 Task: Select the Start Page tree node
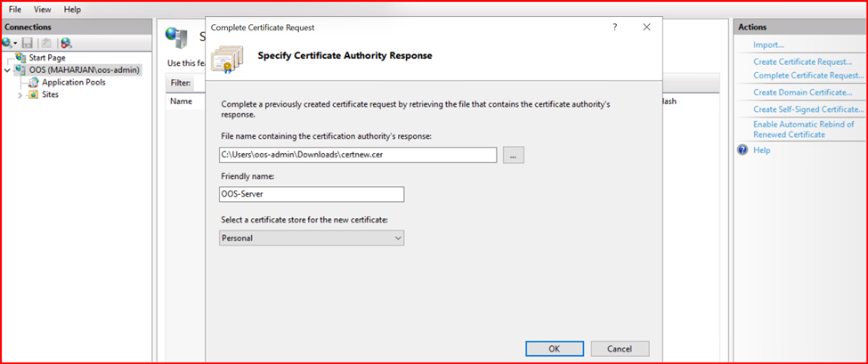[x=47, y=58]
